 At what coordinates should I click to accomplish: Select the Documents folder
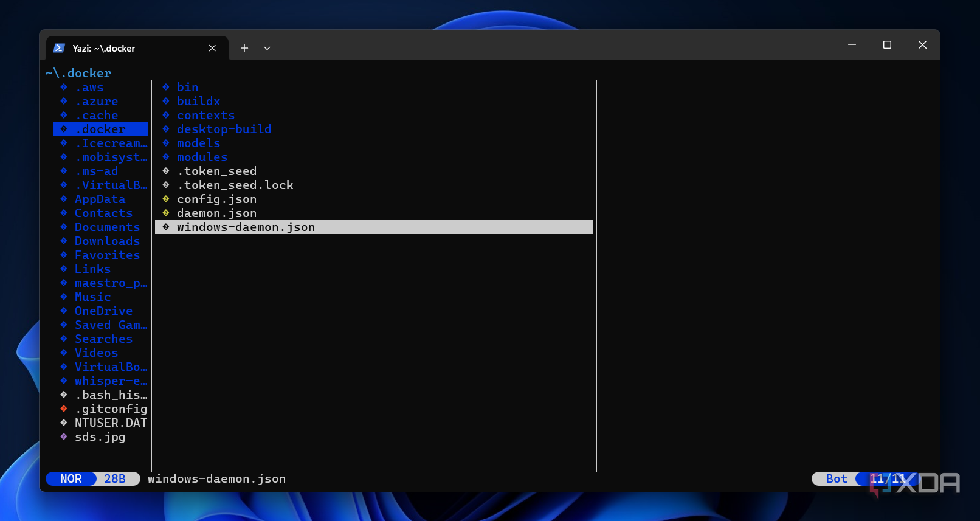[108, 227]
